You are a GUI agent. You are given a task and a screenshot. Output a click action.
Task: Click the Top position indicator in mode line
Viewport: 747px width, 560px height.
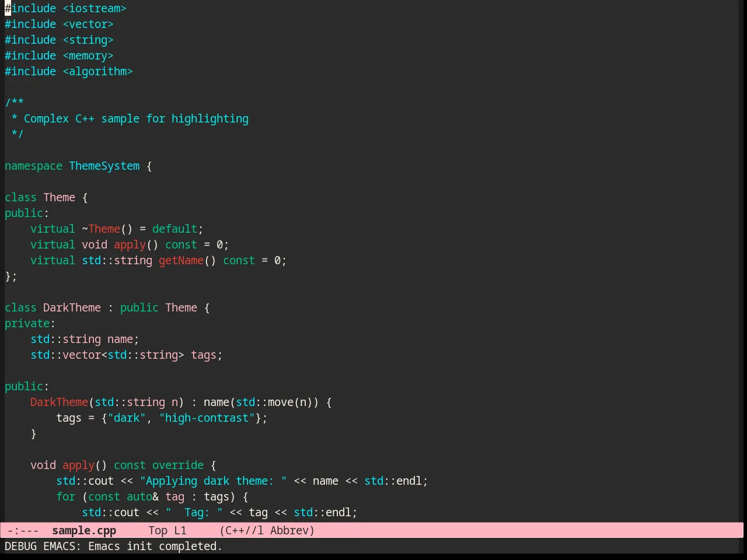point(158,530)
